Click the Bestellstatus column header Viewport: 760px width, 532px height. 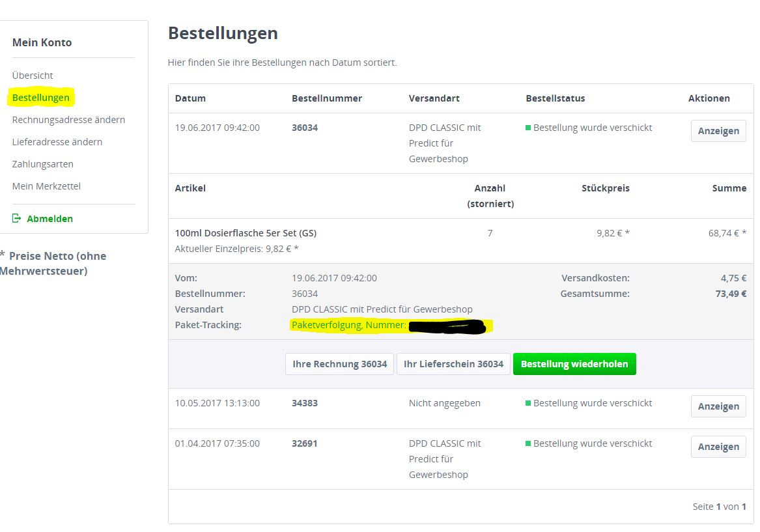556,98
